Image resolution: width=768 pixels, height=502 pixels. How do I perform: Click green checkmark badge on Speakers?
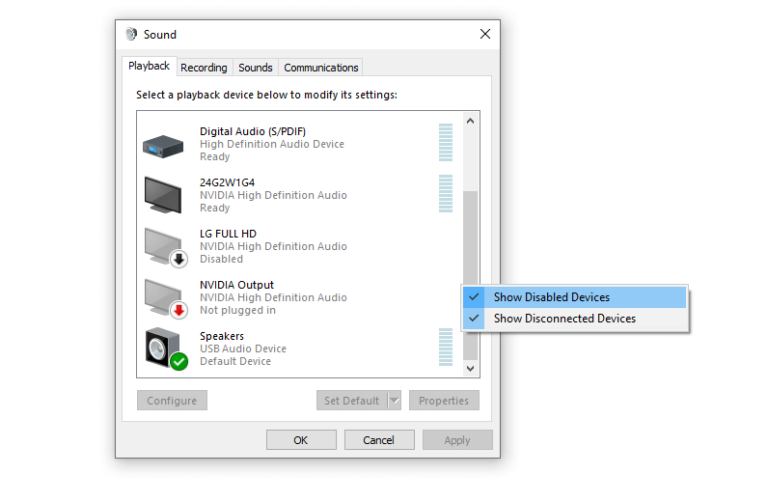(179, 362)
